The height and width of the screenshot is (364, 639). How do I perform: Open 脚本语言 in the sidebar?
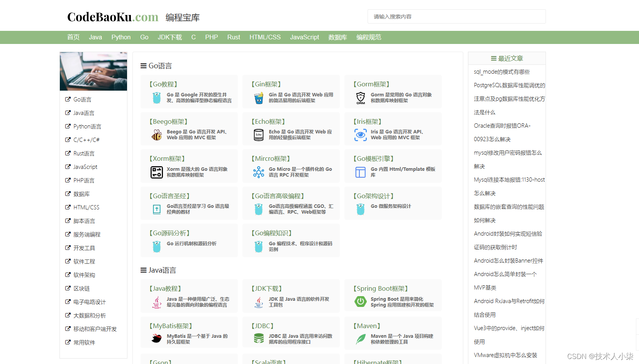coord(84,221)
